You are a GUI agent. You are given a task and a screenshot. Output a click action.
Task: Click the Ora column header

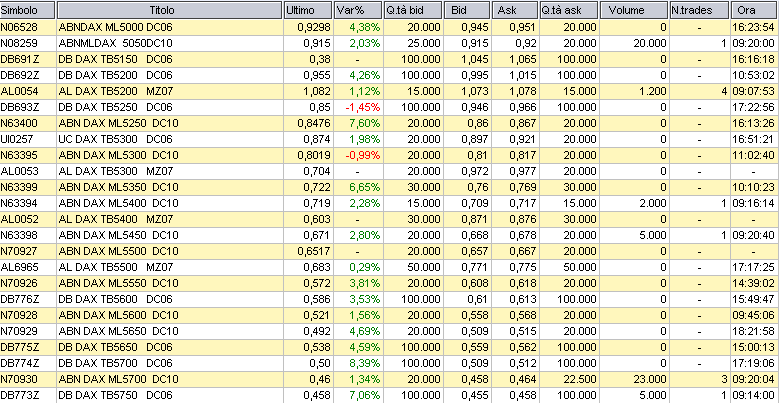click(x=755, y=10)
